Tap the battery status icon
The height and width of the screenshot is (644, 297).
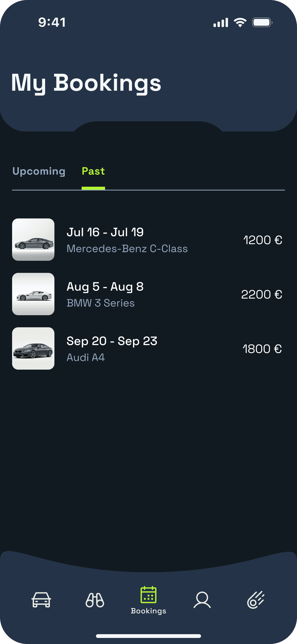tap(262, 22)
